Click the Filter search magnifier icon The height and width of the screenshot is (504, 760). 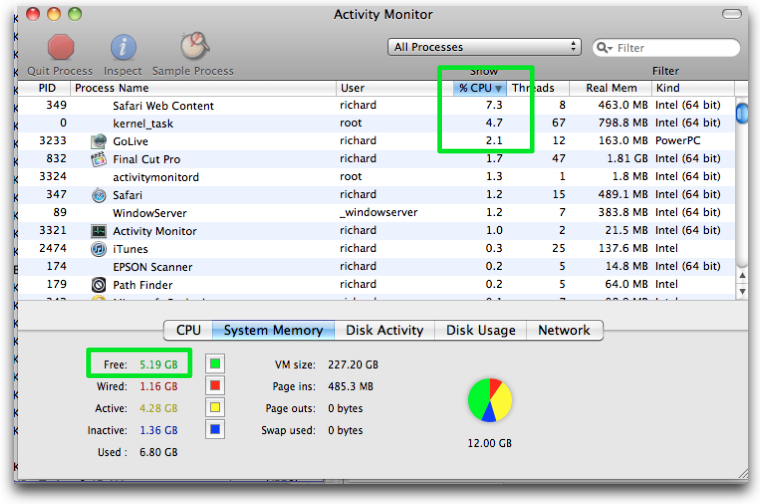point(604,47)
